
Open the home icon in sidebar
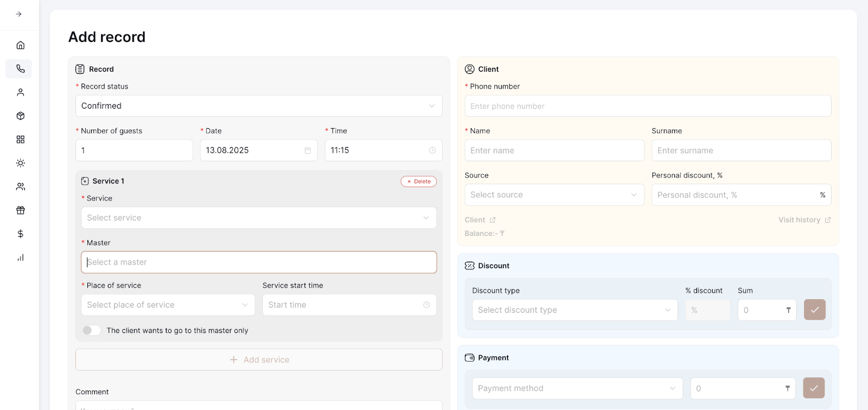[x=21, y=45]
